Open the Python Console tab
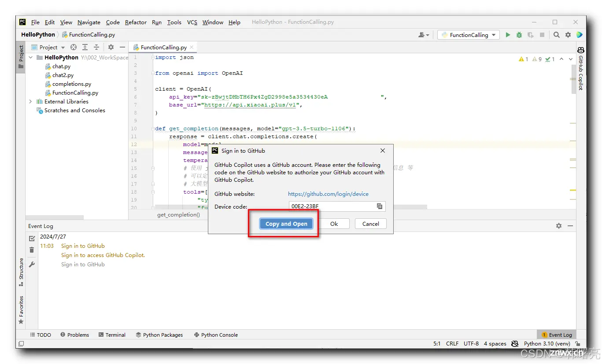Screen dimensions: 602x364 tap(216, 335)
